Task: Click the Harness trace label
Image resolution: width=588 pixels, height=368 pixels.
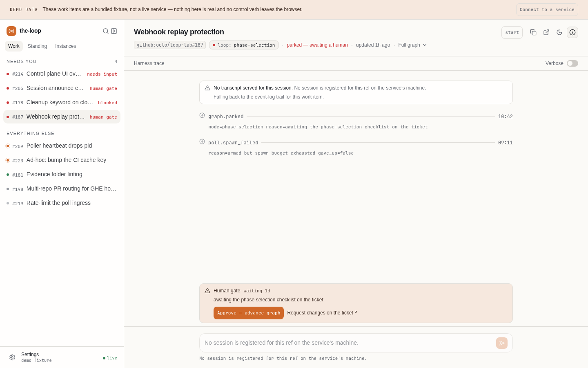Action: [x=149, y=63]
